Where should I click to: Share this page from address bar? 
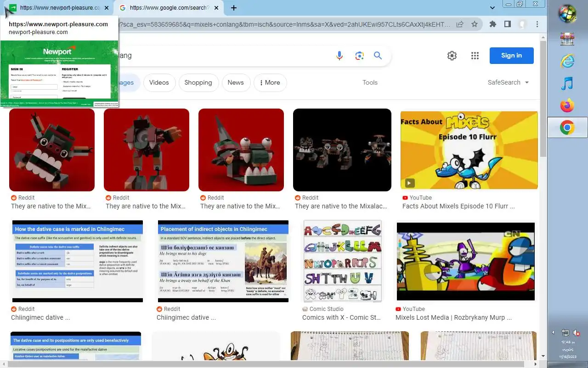pos(460,24)
